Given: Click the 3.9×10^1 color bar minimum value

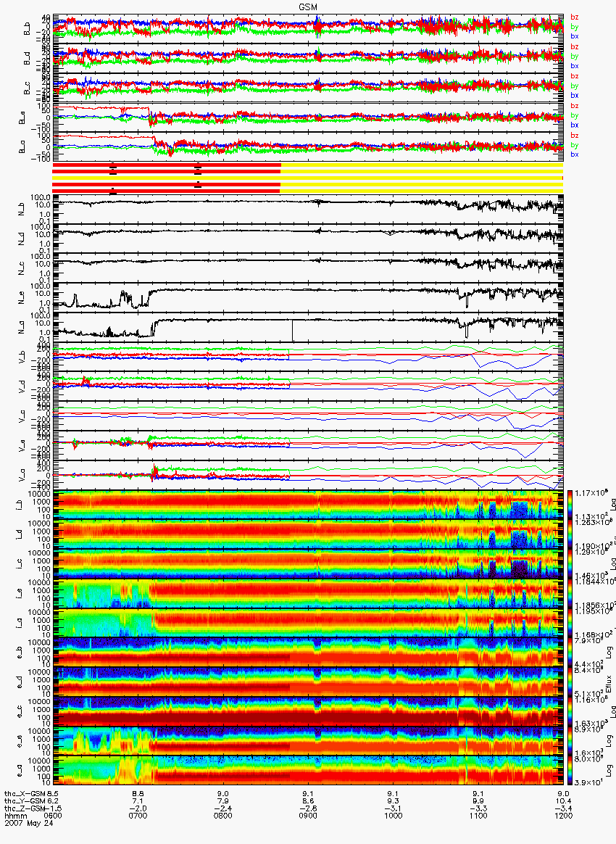Looking at the screenshot, I should pos(590,782).
